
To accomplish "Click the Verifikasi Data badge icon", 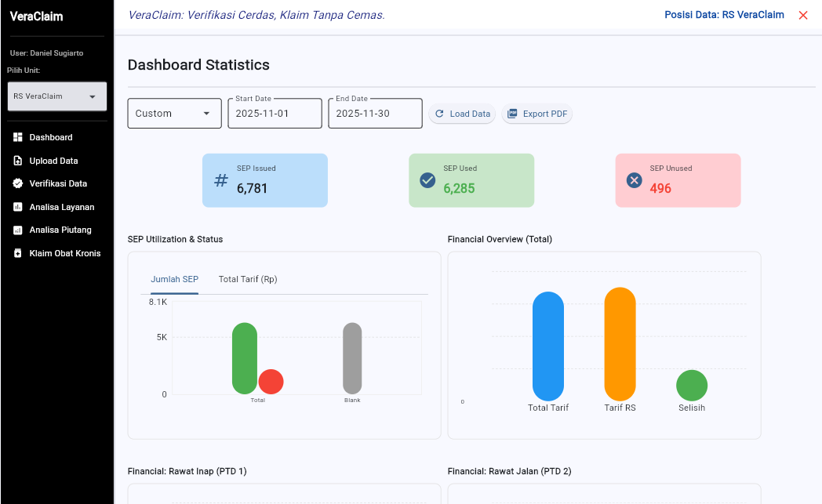I will [17, 183].
